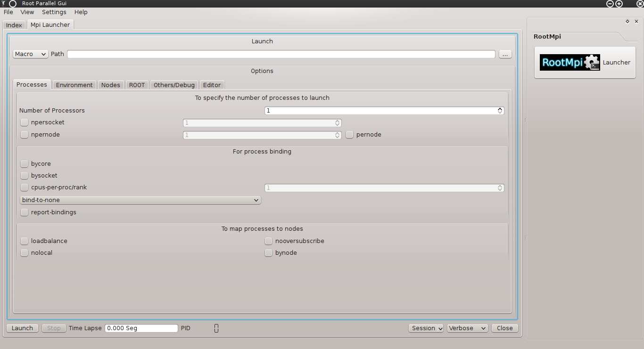This screenshot has width=644, height=349.
Task: Open the Verbose dropdown
Action: coord(467,328)
